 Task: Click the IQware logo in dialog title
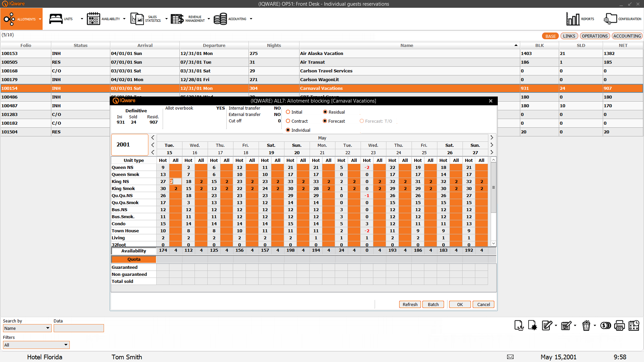(124, 101)
